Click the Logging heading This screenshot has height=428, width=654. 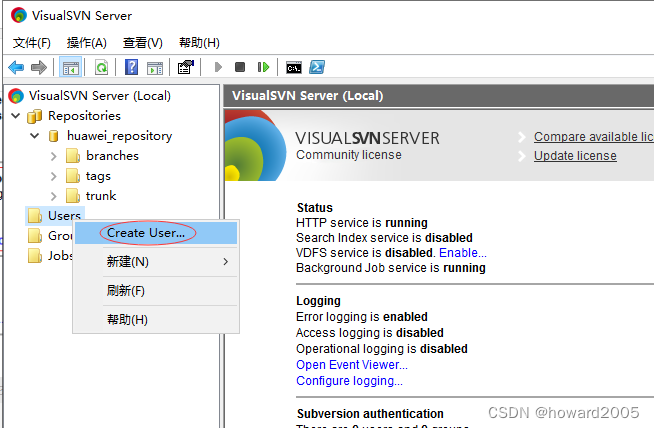coord(318,301)
